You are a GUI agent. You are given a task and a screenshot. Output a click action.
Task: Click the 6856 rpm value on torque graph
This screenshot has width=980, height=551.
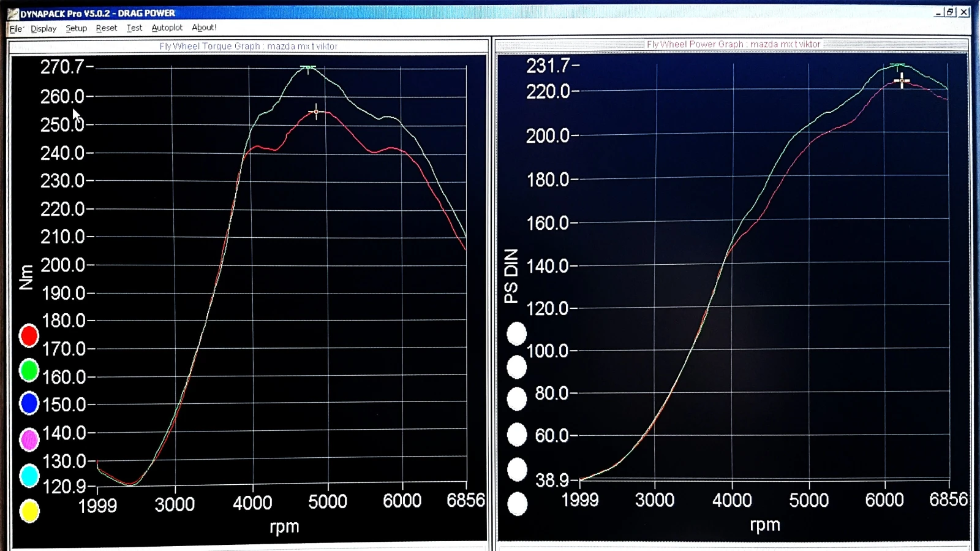(466, 501)
